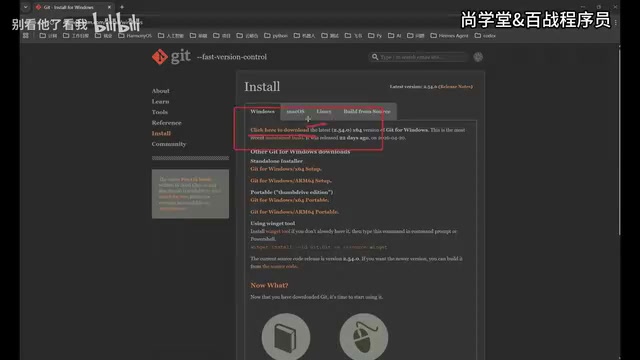Click the mouse icon under Now What?
Viewport: 640px width, 360px height.
(364, 338)
